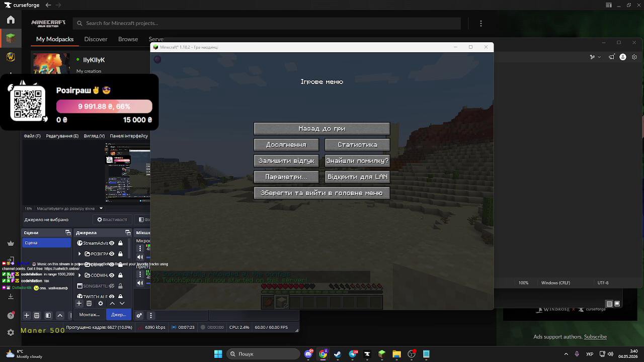Image resolution: width=644 pixels, height=362 pixels.
Task: Move OBS scene up with arrow
Action: point(60,315)
